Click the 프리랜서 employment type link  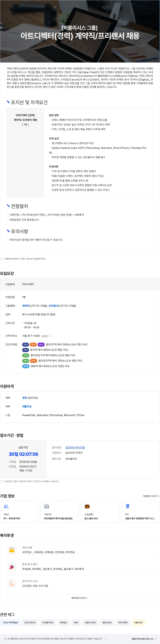pos(53,306)
